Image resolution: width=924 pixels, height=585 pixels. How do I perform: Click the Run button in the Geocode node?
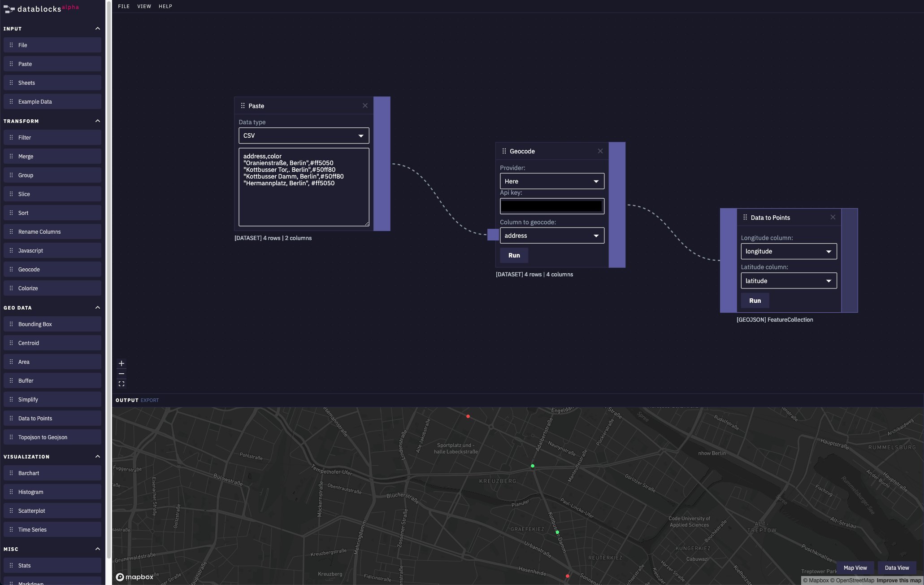514,255
